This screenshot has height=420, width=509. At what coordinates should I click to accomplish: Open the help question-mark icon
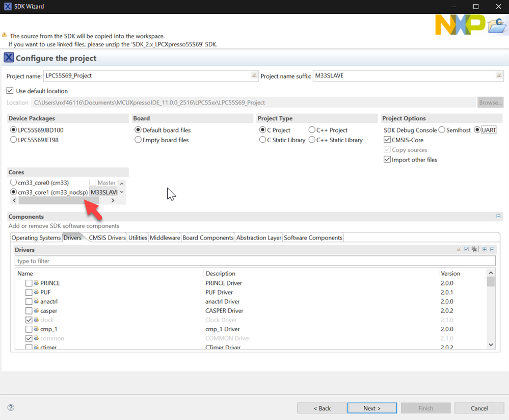11,407
